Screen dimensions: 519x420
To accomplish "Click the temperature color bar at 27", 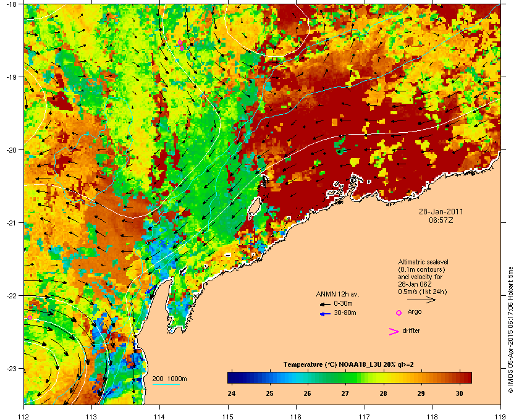I will pos(345,377).
